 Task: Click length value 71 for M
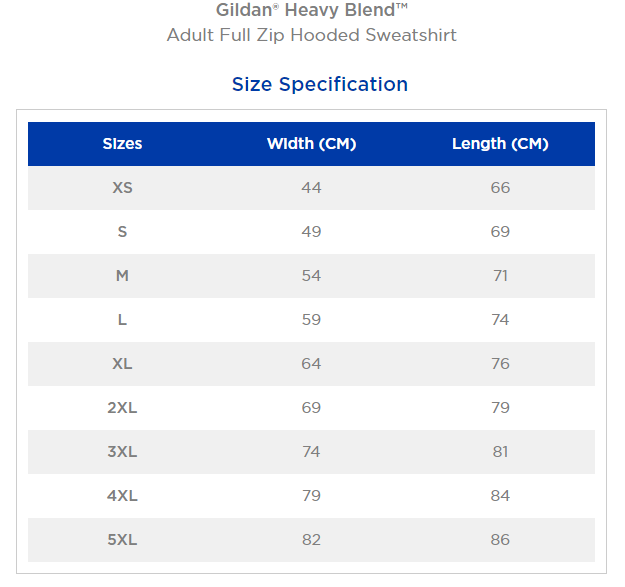[500, 276]
